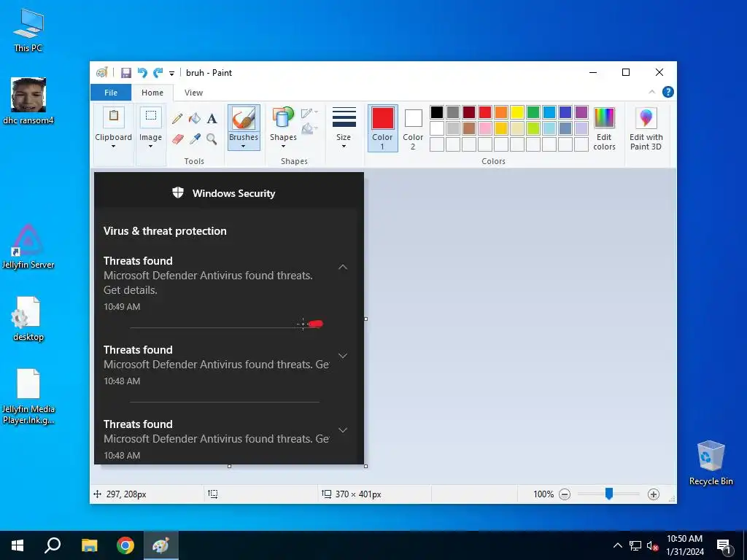Viewport: 747px width, 560px height.
Task: Click the Paint app icon in title bar
Action: tap(101, 73)
